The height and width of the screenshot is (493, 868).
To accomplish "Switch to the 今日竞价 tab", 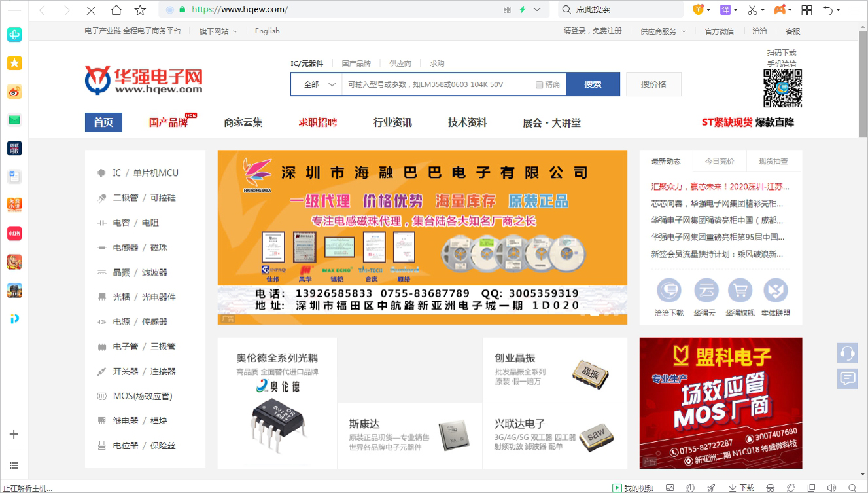I will coord(720,161).
